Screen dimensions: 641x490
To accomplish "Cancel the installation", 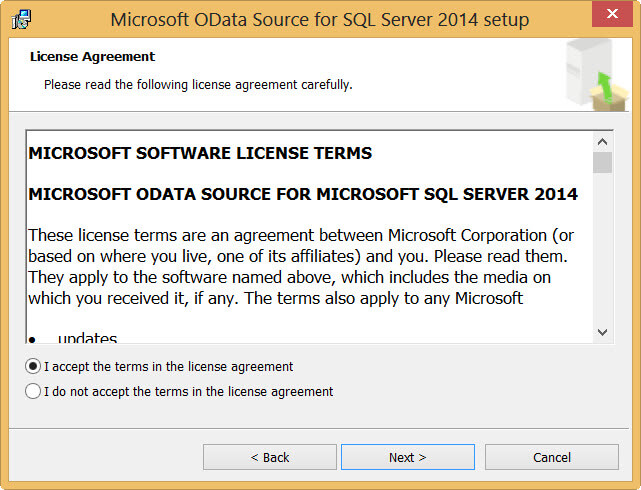I will pyautogui.click(x=551, y=457).
